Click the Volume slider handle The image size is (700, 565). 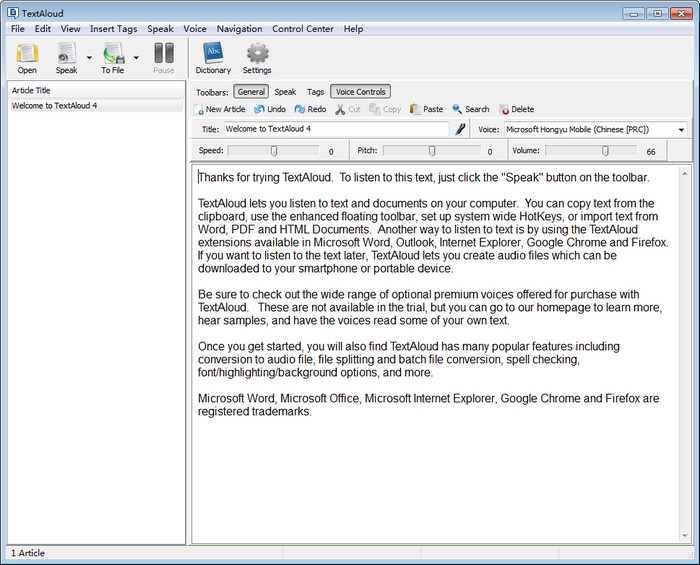click(x=605, y=151)
